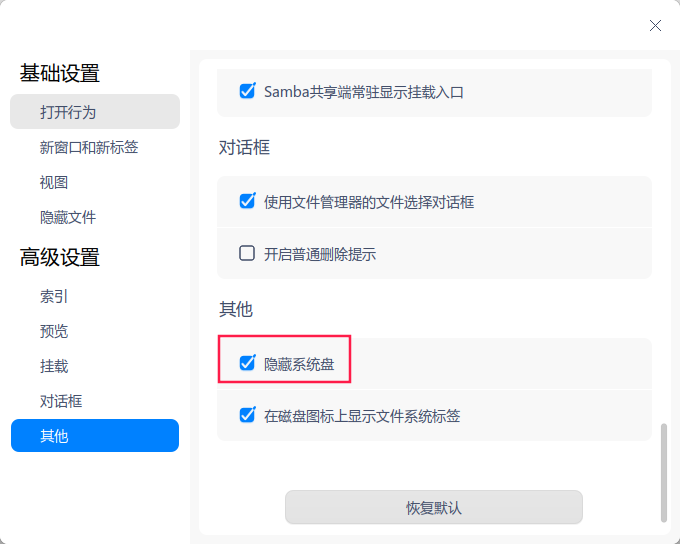Select 视图 in the sidebar

54,182
